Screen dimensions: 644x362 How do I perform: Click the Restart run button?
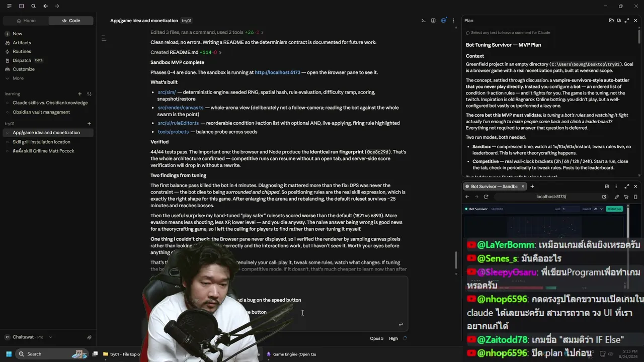coord(614,209)
